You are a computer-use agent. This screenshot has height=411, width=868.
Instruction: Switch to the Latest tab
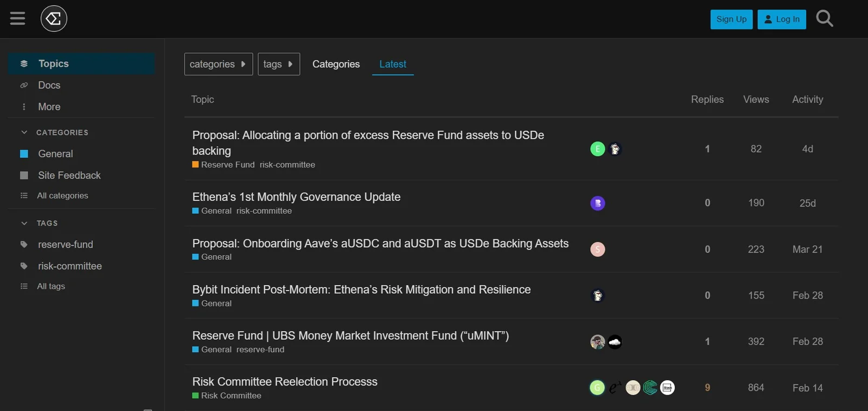[393, 64]
